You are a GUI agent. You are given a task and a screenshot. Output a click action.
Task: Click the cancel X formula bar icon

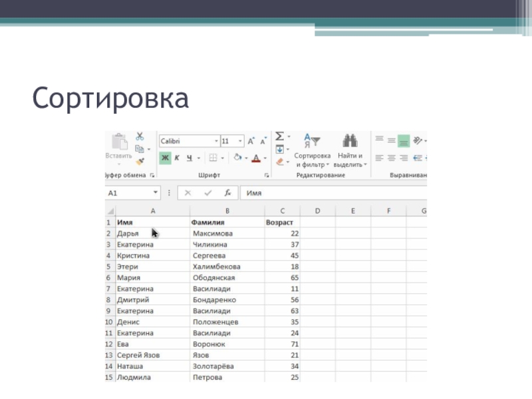click(x=188, y=193)
